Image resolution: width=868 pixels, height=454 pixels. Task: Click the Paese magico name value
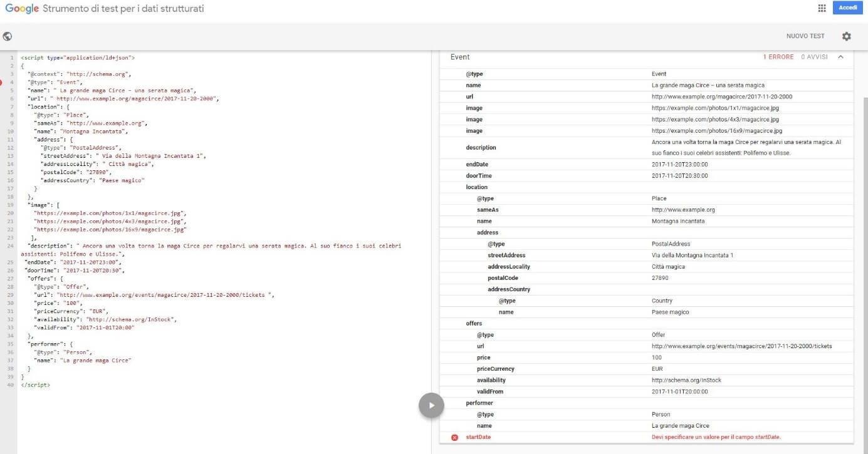pos(670,312)
